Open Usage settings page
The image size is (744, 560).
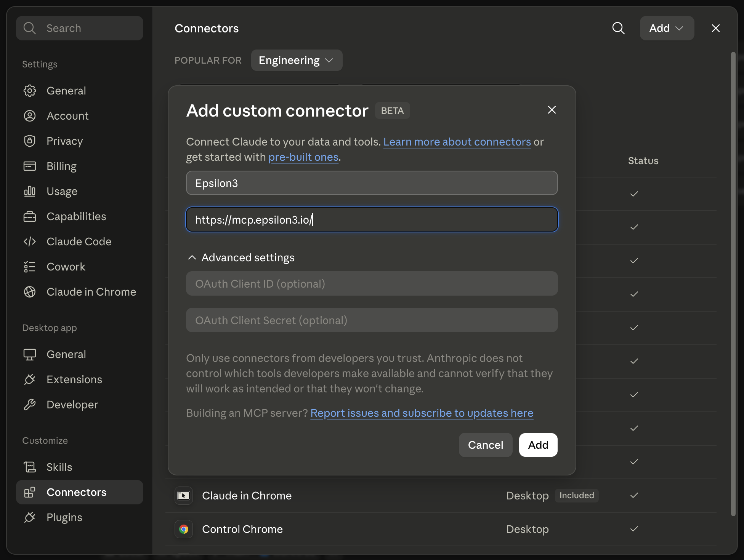[80, 191]
